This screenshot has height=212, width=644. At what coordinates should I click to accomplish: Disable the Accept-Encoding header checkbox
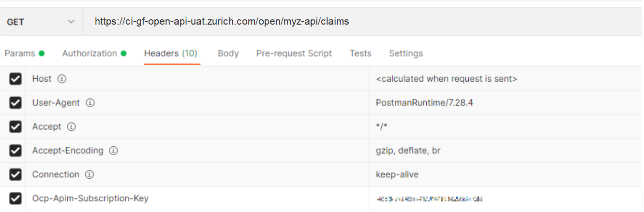click(15, 151)
